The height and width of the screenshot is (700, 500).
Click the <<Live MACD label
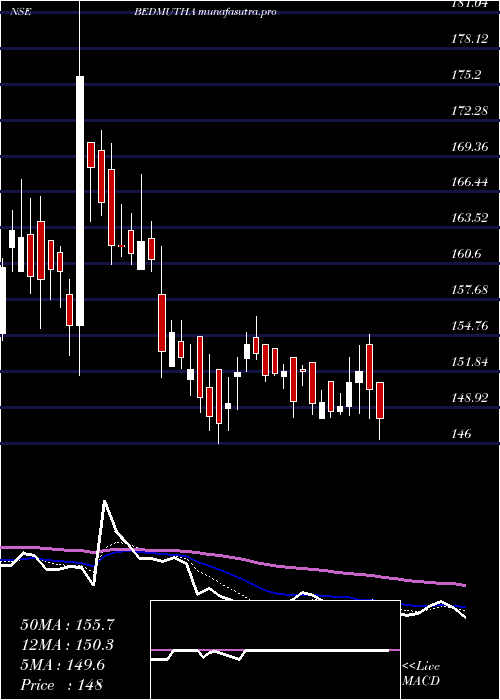421,674
